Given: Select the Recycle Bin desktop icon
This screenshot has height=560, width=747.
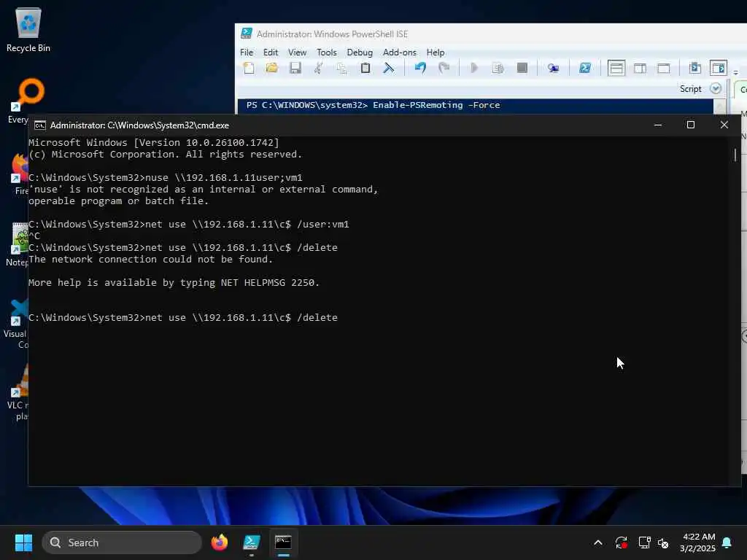Looking at the screenshot, I should [x=28, y=29].
